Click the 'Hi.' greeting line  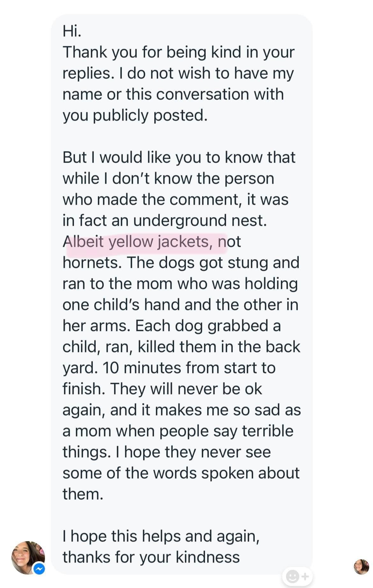(x=72, y=31)
